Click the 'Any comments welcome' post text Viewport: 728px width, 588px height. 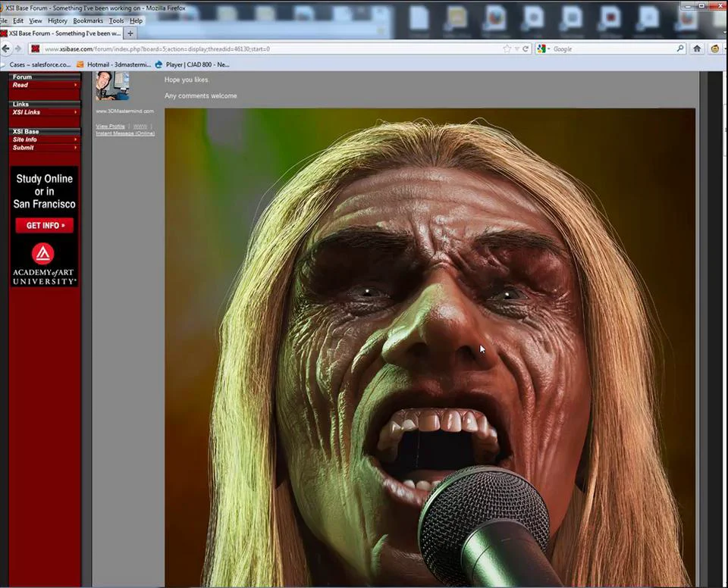tap(200, 95)
